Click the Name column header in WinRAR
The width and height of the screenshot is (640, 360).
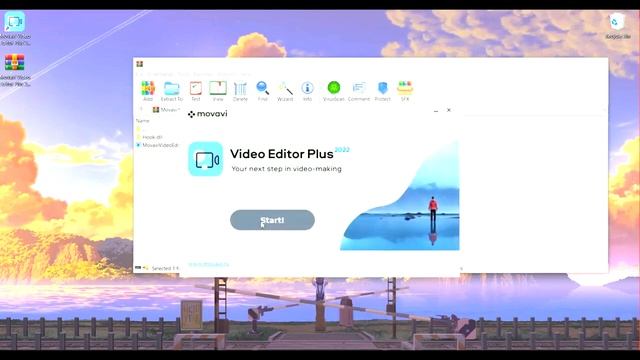pyautogui.click(x=143, y=121)
